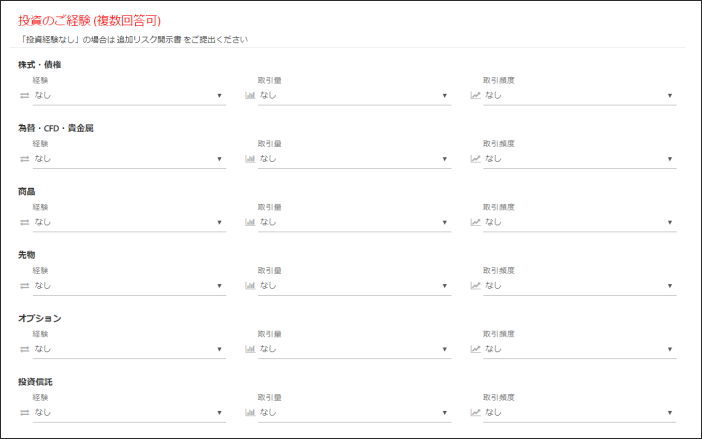Open the 株式・債権 経験 dropdown

(x=129, y=95)
